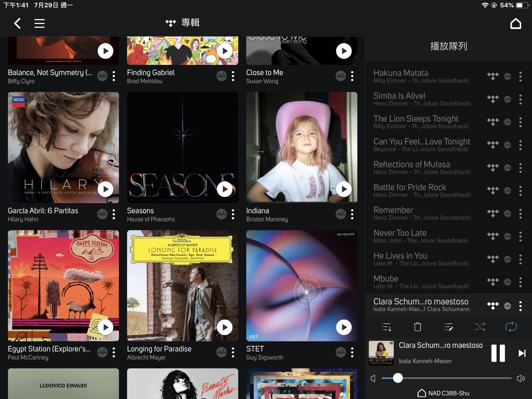
Task: Open more options for García Abril: 6 Partitas
Action: pos(114,214)
